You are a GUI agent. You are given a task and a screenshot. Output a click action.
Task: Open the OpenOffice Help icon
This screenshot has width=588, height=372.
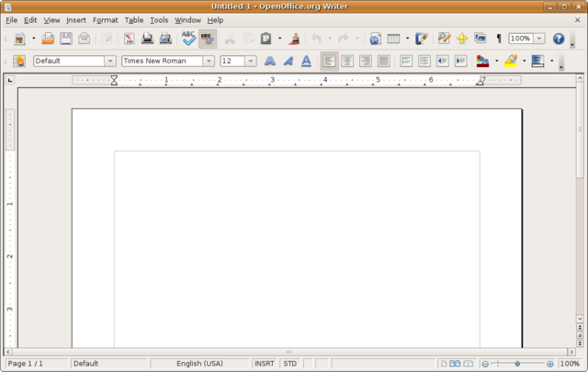tap(558, 39)
